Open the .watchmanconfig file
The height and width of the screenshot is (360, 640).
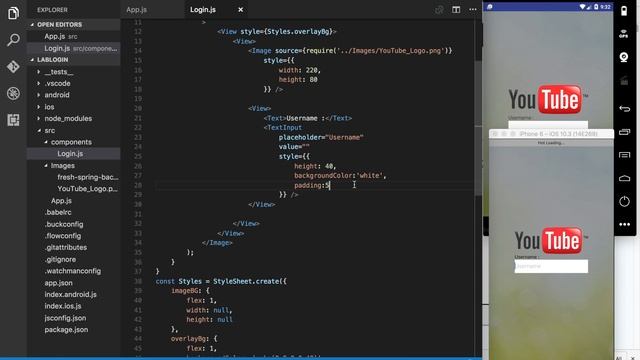click(x=73, y=271)
